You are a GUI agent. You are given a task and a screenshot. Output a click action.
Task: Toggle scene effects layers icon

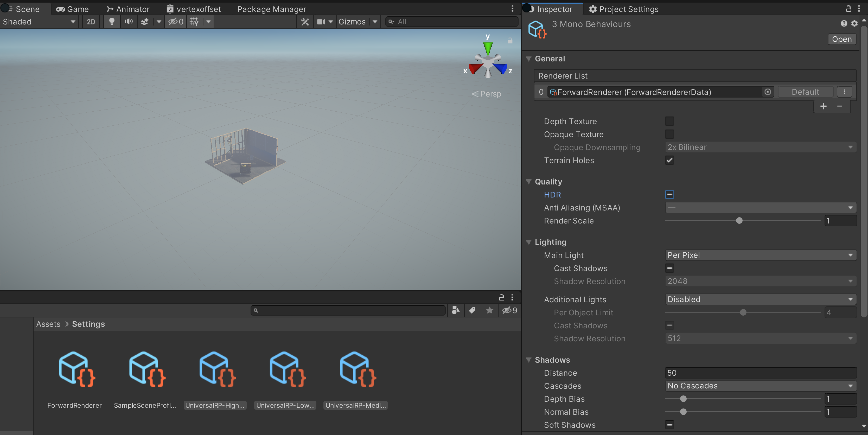145,22
